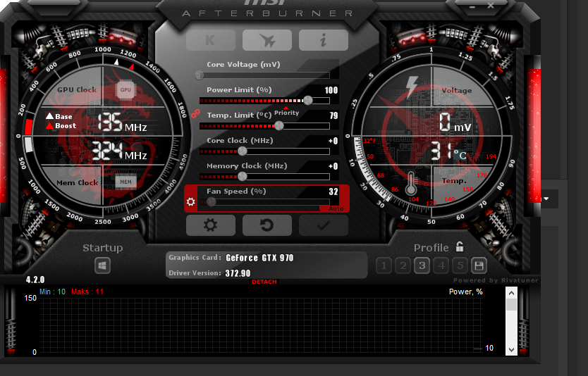Open dropdown arrow in the background window

(546, 199)
